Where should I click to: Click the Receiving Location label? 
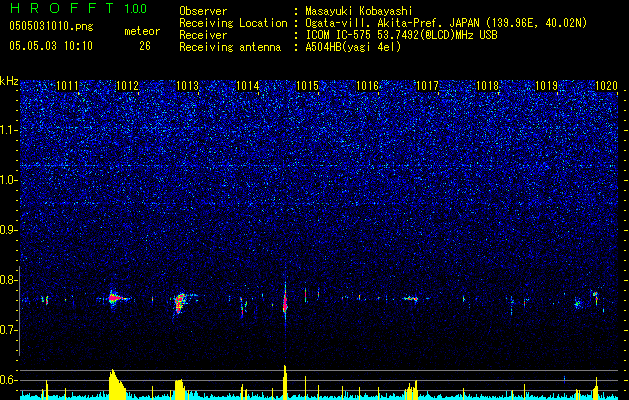(x=233, y=23)
